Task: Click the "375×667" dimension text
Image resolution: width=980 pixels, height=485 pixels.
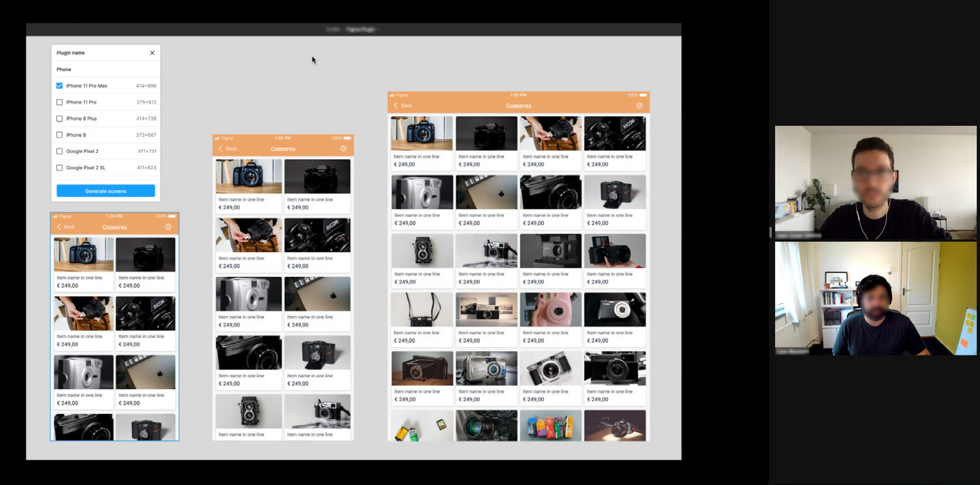Action: (146, 135)
